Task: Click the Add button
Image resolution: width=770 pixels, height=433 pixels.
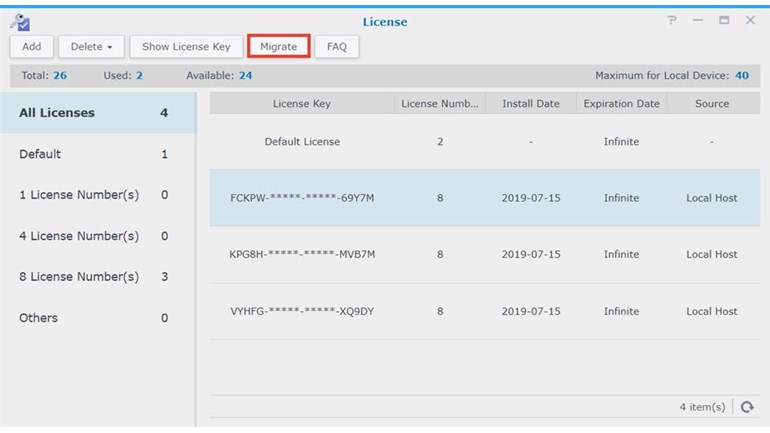Action: (31, 47)
